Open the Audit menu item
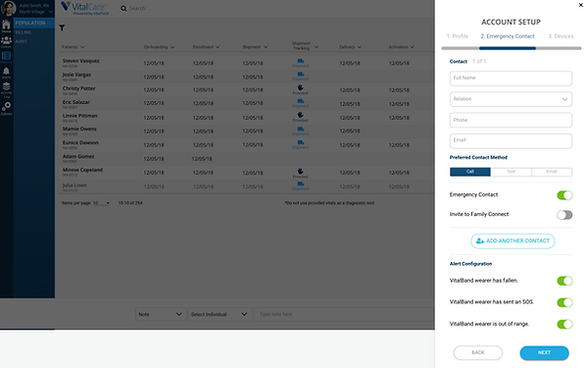This screenshot has width=588, height=368. click(21, 41)
